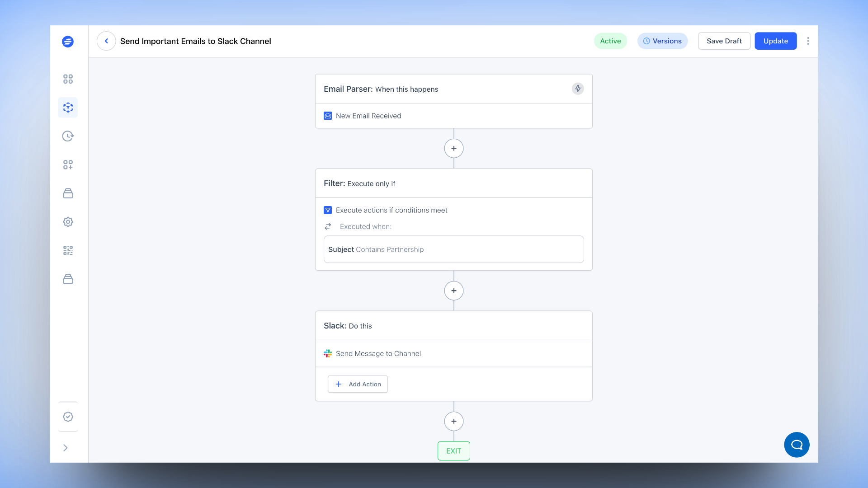Click the lightning bolt trigger icon

(578, 89)
